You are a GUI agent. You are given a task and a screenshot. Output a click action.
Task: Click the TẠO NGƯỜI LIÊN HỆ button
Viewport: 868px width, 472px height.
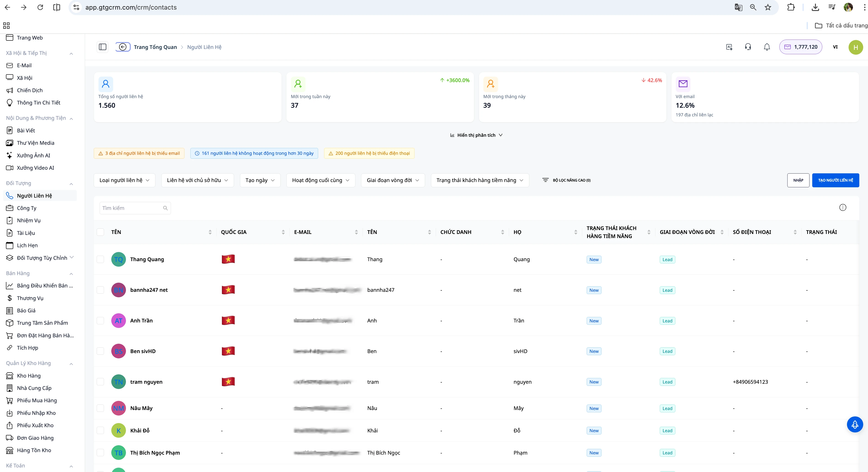pos(835,180)
